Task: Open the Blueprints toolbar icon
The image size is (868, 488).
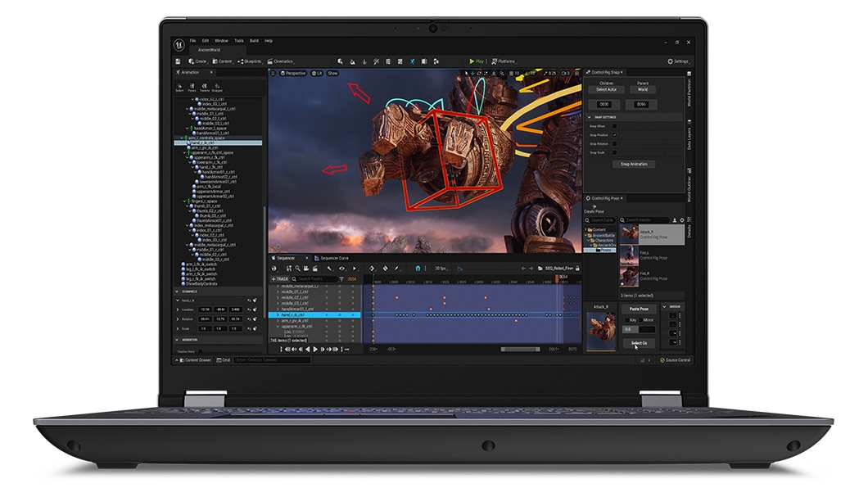Action: tap(251, 59)
